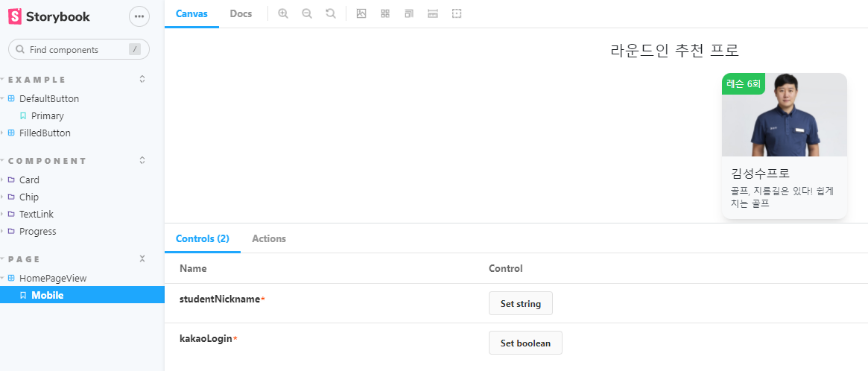This screenshot has height=371, width=868.
Task: Click Set string for studentNickname
Action: tap(520, 303)
